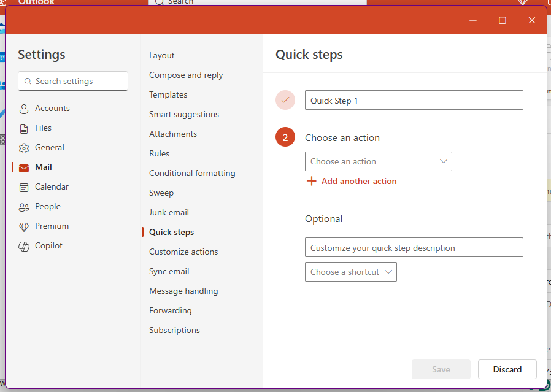This screenshot has width=551, height=392.
Task: Open Customize actions section
Action: point(183,252)
